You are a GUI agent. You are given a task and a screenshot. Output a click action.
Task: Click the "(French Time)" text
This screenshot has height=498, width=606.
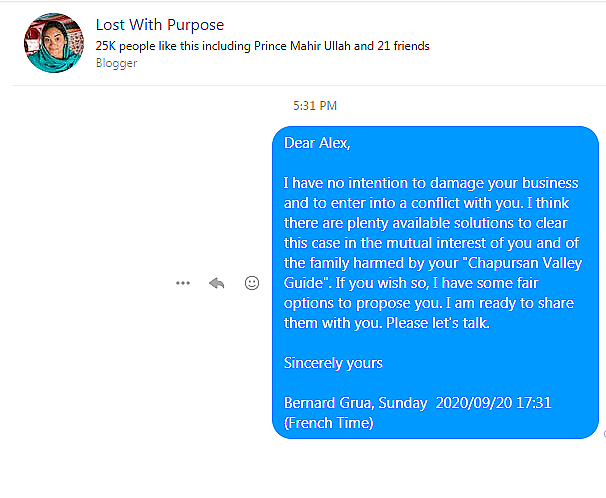(x=329, y=422)
